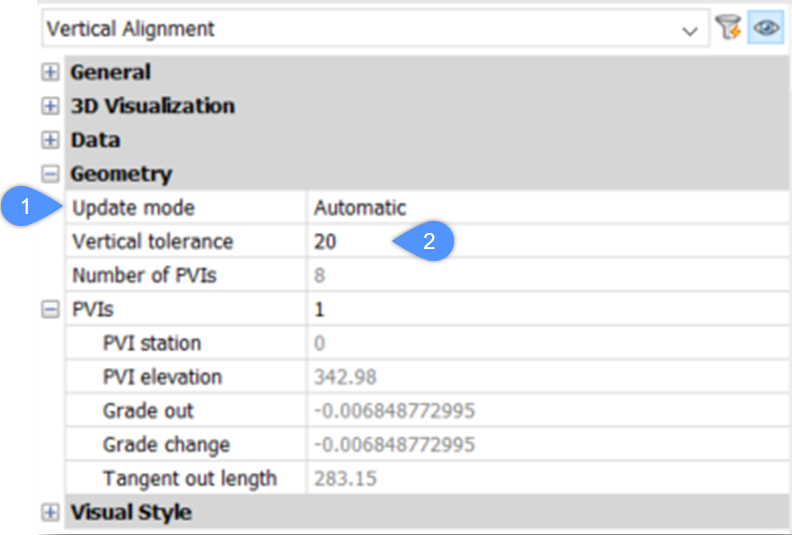Click the quick select filter icon
The height and width of the screenshot is (535, 792).
click(x=727, y=29)
